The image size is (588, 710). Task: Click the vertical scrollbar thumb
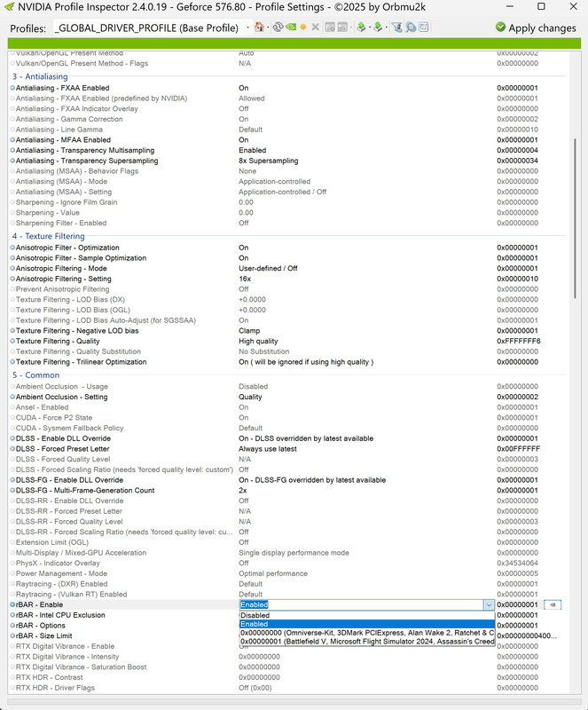[575, 218]
